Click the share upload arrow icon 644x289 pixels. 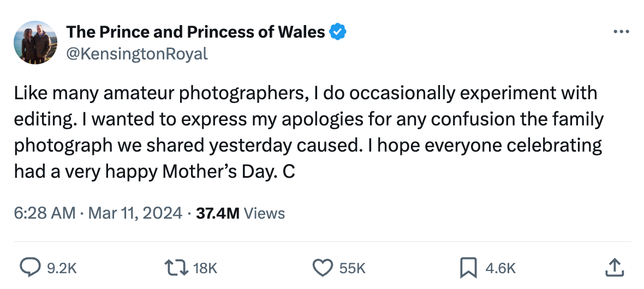pyautogui.click(x=615, y=267)
